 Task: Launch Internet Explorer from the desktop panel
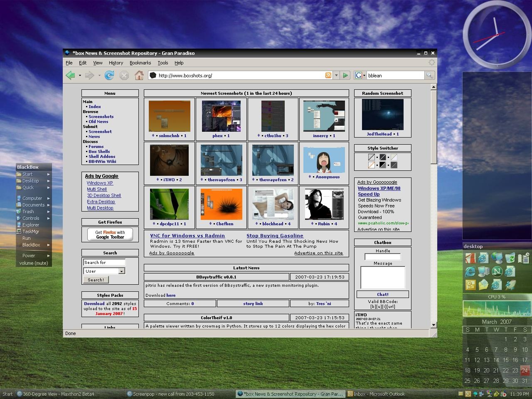pyautogui.click(x=470, y=271)
